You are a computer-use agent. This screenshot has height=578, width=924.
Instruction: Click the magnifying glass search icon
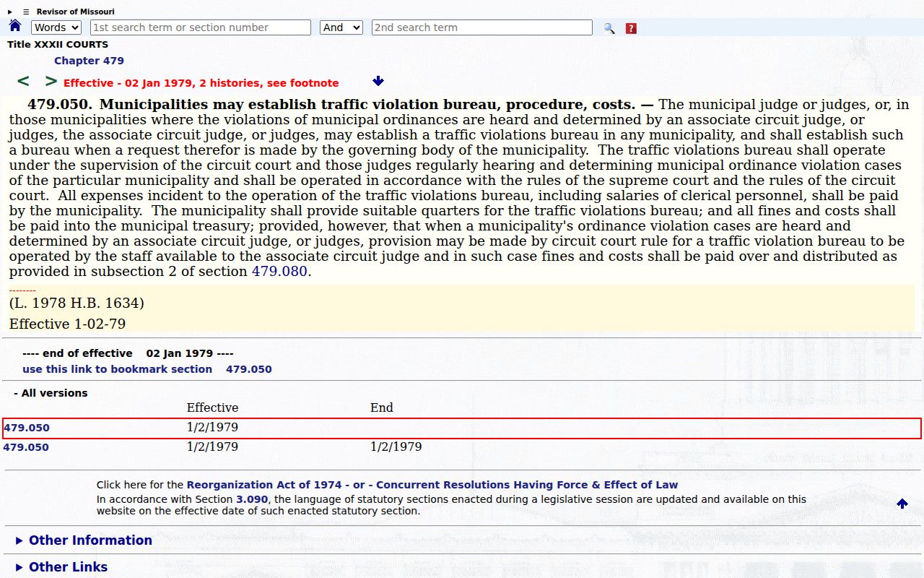(x=609, y=28)
